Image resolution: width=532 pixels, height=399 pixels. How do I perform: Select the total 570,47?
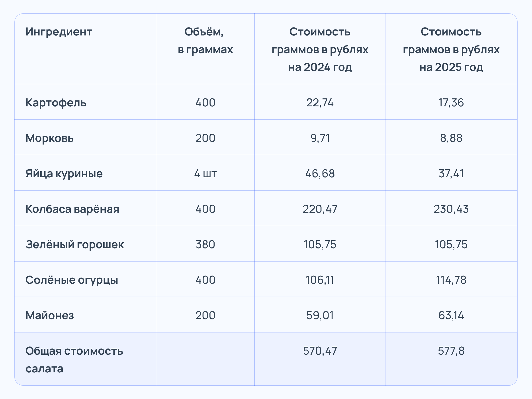click(x=320, y=351)
